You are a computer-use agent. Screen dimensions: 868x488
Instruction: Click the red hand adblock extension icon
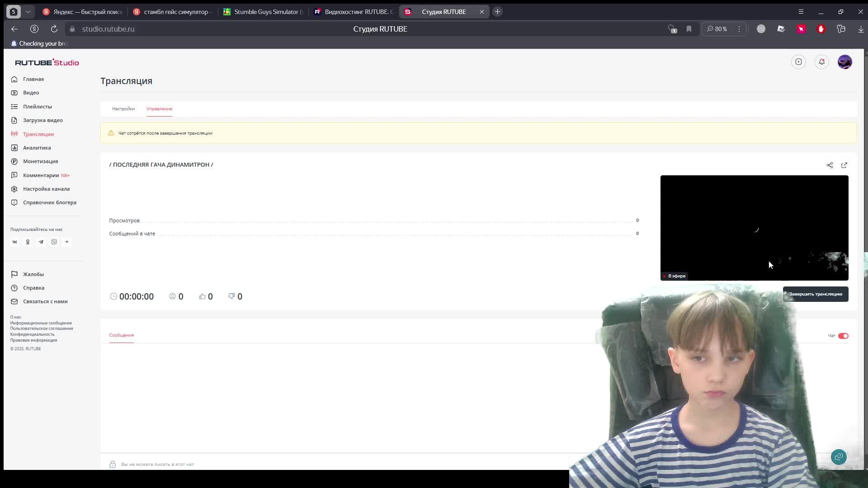pos(821,29)
